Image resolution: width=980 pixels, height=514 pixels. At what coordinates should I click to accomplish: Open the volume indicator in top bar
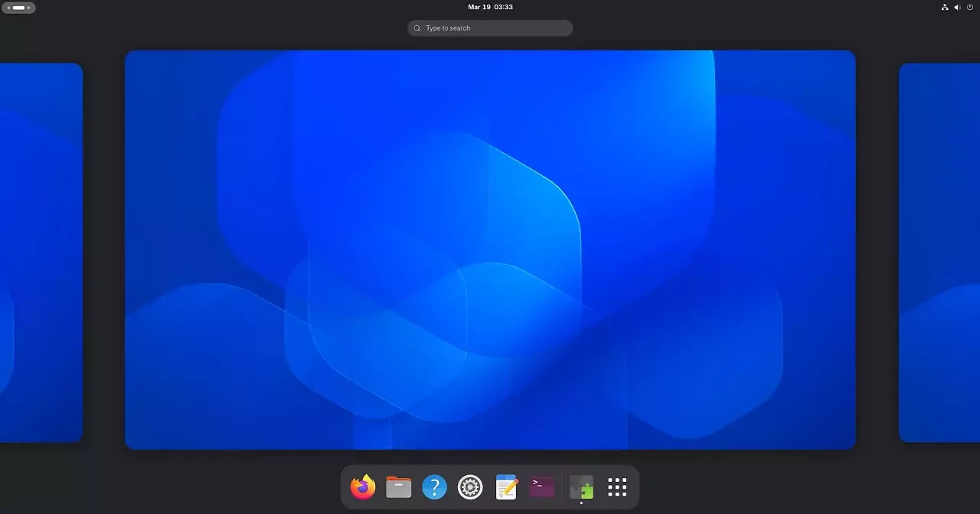[x=957, y=7]
